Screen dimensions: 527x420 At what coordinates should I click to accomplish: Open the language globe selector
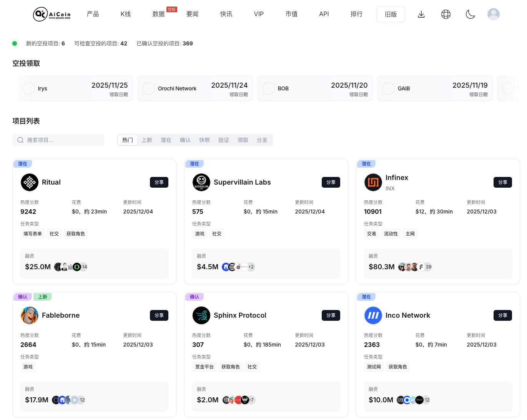[446, 14]
